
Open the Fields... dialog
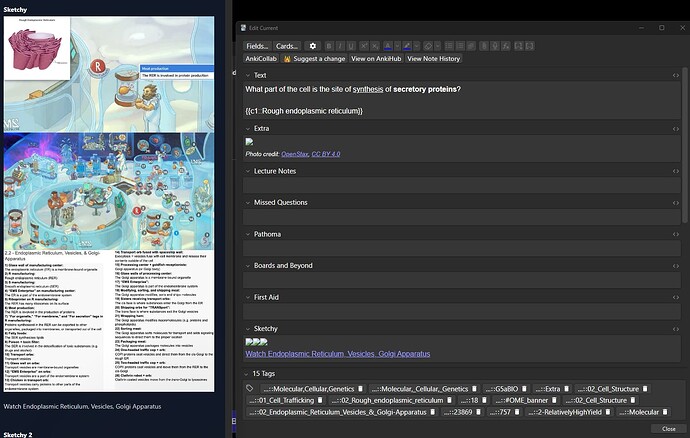(x=257, y=46)
